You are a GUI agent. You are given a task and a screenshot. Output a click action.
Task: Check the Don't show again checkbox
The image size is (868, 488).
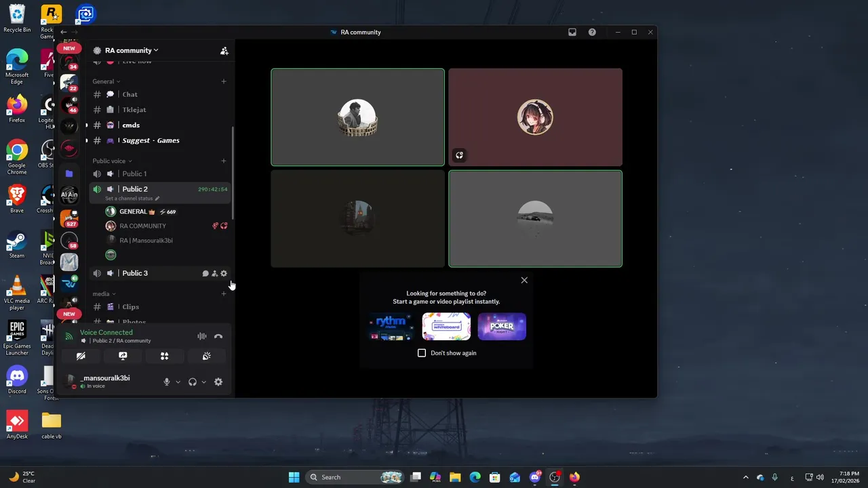[422, 353]
